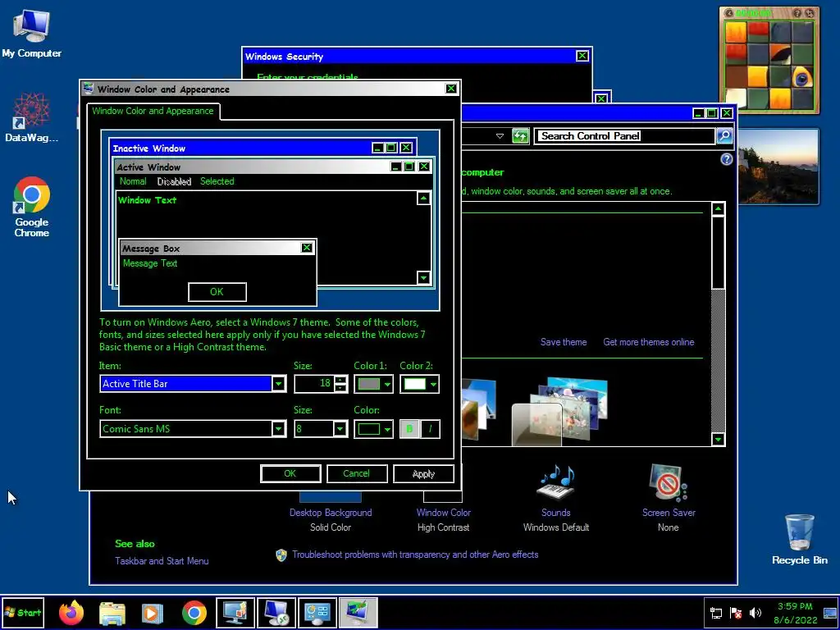Click OK in Window Color and Appearance
The width and height of the screenshot is (840, 630).
point(290,473)
